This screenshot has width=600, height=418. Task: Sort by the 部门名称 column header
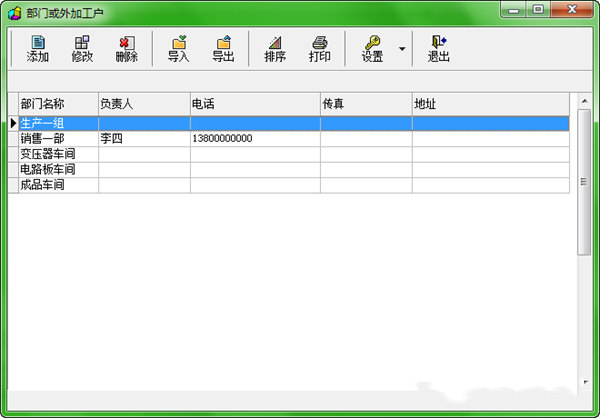click(x=58, y=104)
